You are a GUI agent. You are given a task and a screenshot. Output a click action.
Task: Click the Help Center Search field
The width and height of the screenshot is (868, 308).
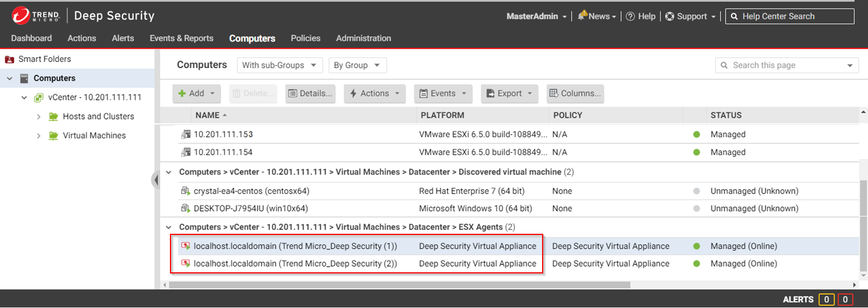point(794,17)
